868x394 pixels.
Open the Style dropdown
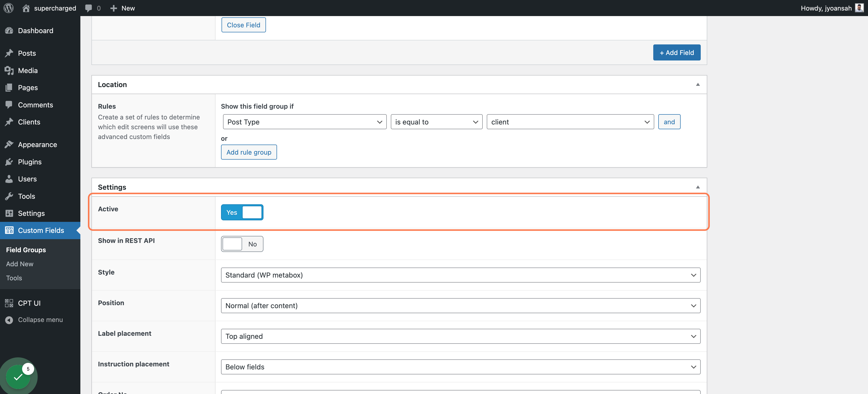pos(461,275)
